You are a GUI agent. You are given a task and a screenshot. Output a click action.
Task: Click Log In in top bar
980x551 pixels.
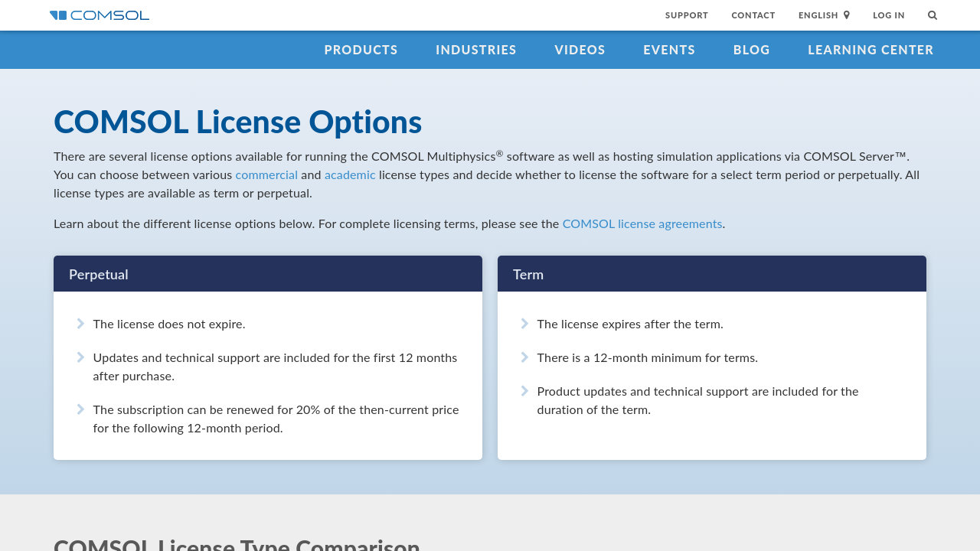coord(888,15)
